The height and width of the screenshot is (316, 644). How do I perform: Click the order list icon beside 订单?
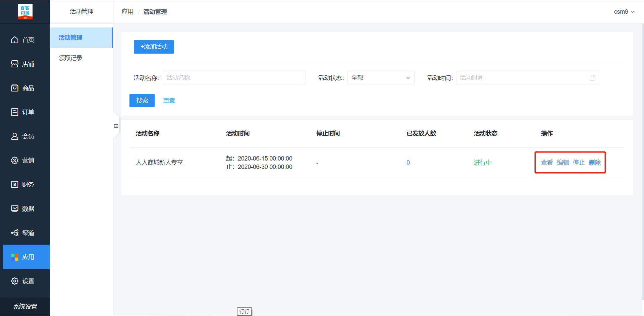(x=15, y=112)
